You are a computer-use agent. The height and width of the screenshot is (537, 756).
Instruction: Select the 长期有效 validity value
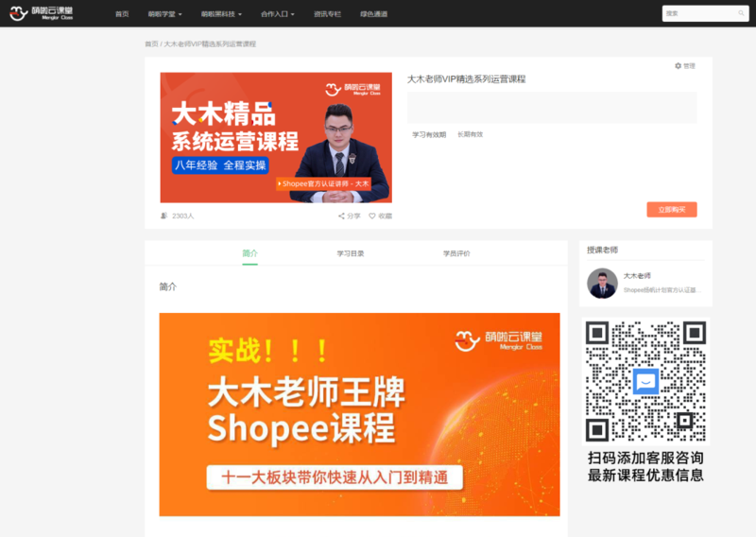(470, 134)
